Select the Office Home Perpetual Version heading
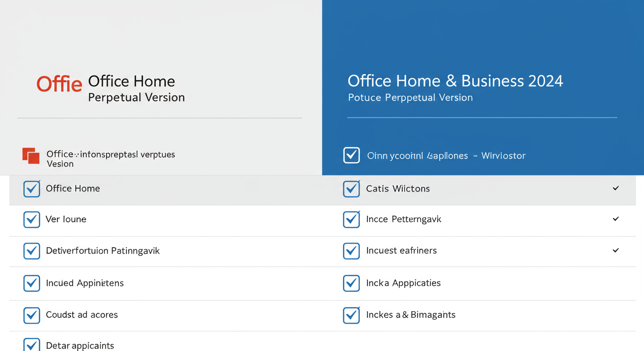 [136, 89]
